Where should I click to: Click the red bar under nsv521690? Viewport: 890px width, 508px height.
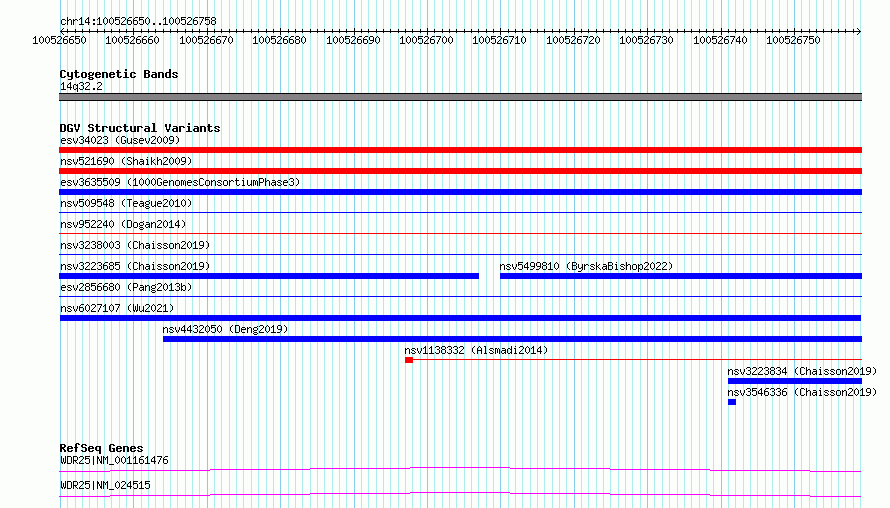[460, 171]
